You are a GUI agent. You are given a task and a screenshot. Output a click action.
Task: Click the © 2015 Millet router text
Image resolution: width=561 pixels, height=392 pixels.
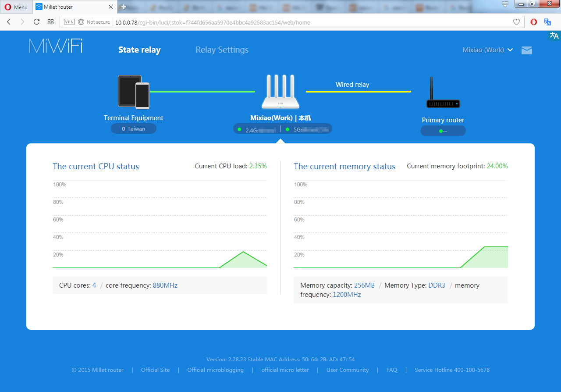tap(98, 370)
